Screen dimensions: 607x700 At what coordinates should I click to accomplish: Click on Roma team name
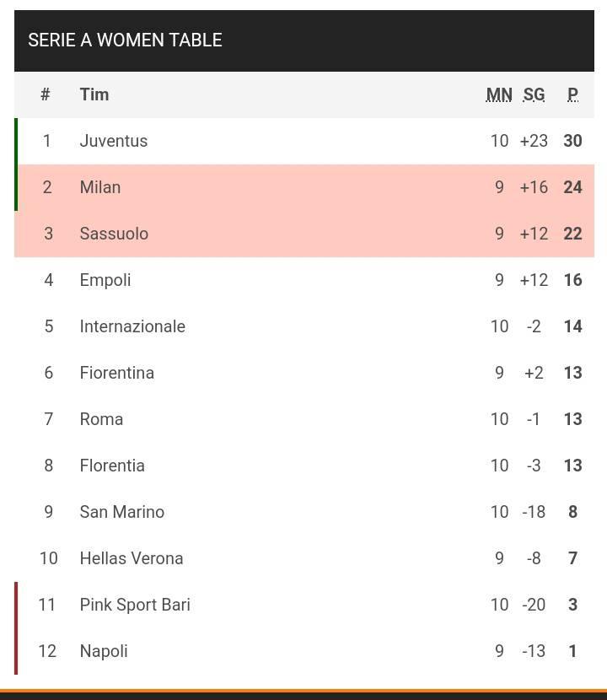click(101, 420)
